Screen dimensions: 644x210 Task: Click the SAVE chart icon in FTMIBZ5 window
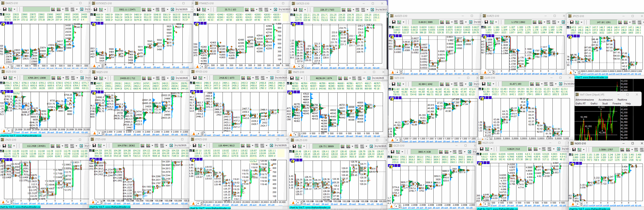coord(247,10)
